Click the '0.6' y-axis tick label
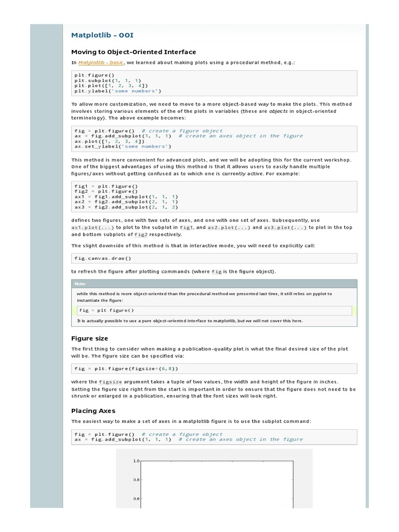 click(x=136, y=499)
